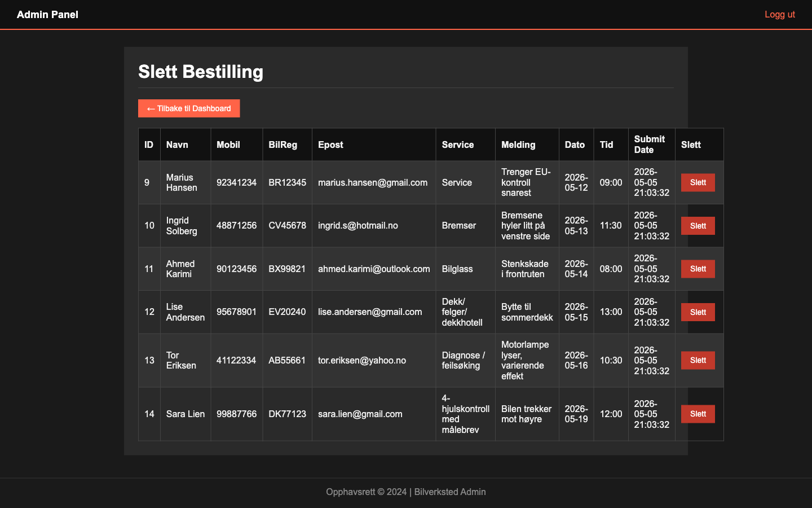Click registration BX99821
This screenshot has height=508, width=812.
pyautogui.click(x=287, y=269)
